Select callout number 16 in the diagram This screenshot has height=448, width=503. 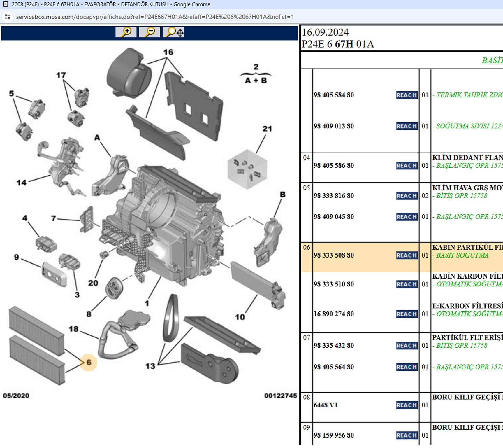coord(168,52)
